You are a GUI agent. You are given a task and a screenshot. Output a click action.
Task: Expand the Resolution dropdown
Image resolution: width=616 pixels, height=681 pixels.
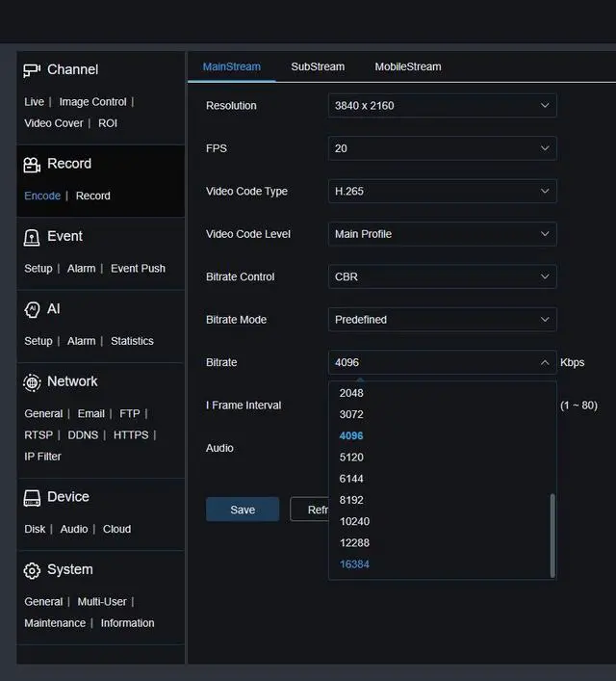[443, 106]
